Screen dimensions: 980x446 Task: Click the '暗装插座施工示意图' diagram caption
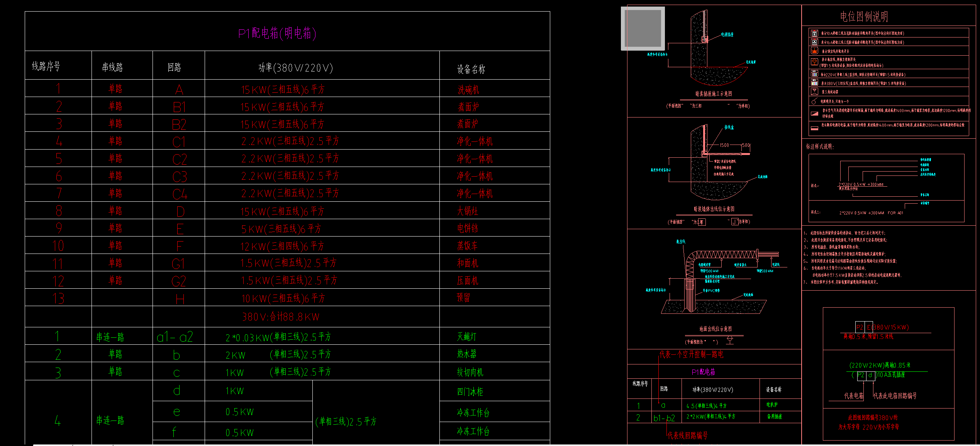(x=714, y=94)
